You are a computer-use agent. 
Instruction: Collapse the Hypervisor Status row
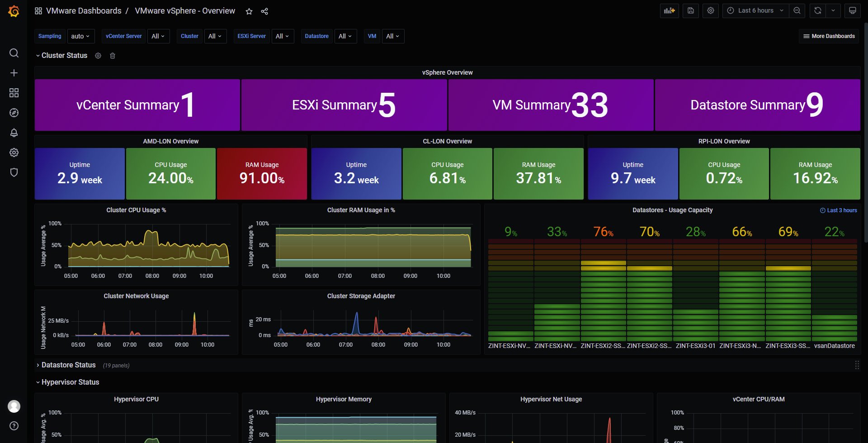point(67,382)
